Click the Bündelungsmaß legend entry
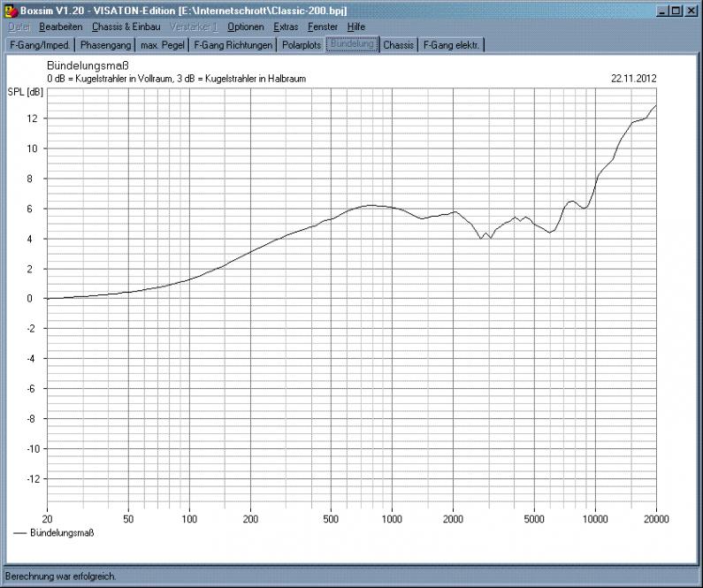 (61, 532)
